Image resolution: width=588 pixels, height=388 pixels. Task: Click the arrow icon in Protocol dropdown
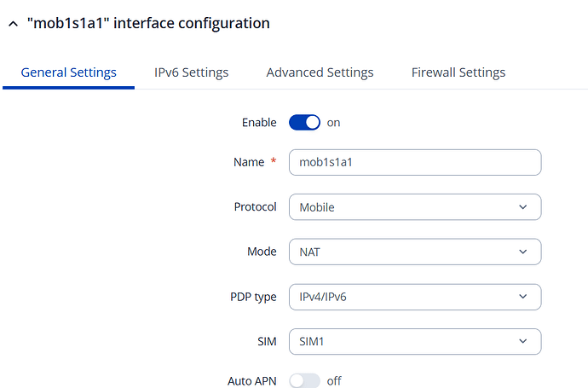522,207
